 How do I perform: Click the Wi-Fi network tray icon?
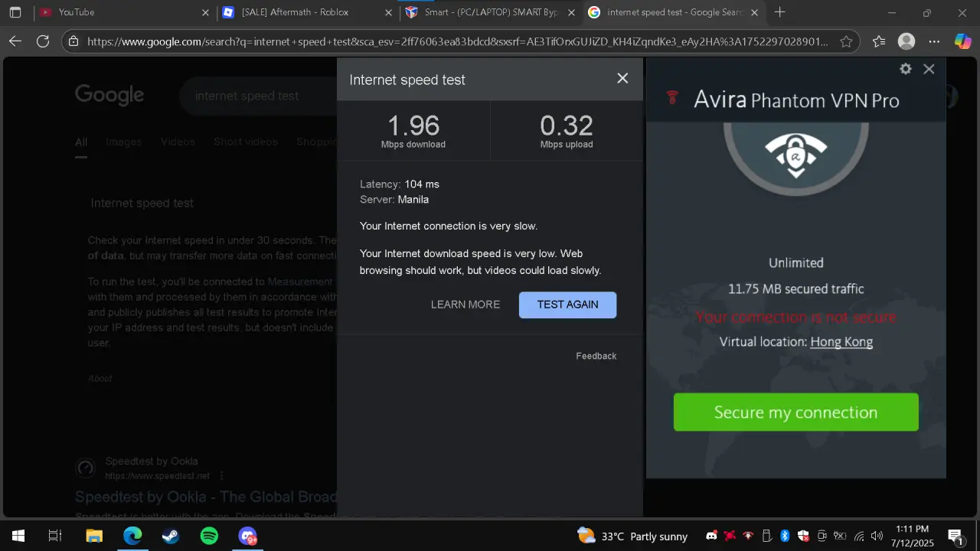(859, 536)
